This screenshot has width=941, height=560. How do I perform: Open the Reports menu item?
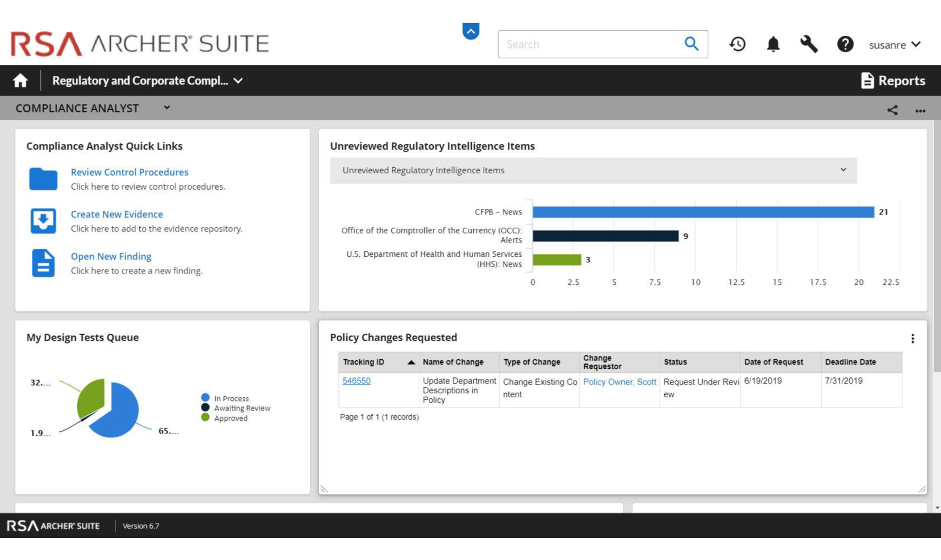pyautogui.click(x=893, y=81)
